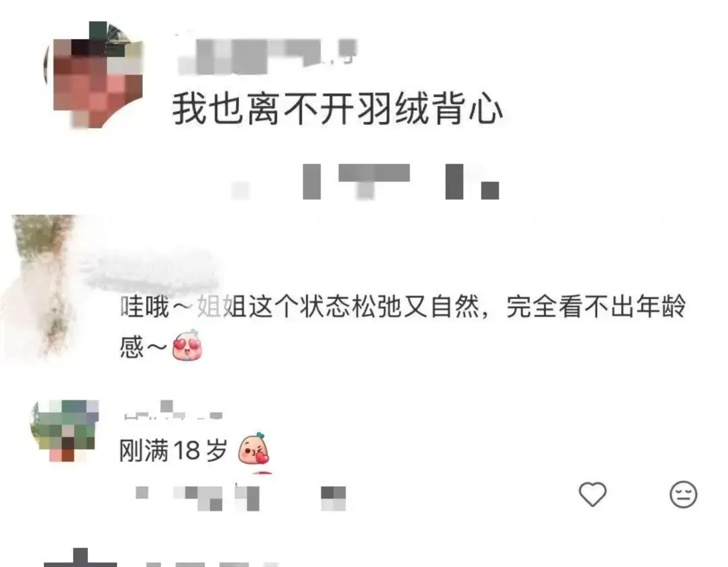Open blurred username above 刚满18岁

[x=173, y=411]
